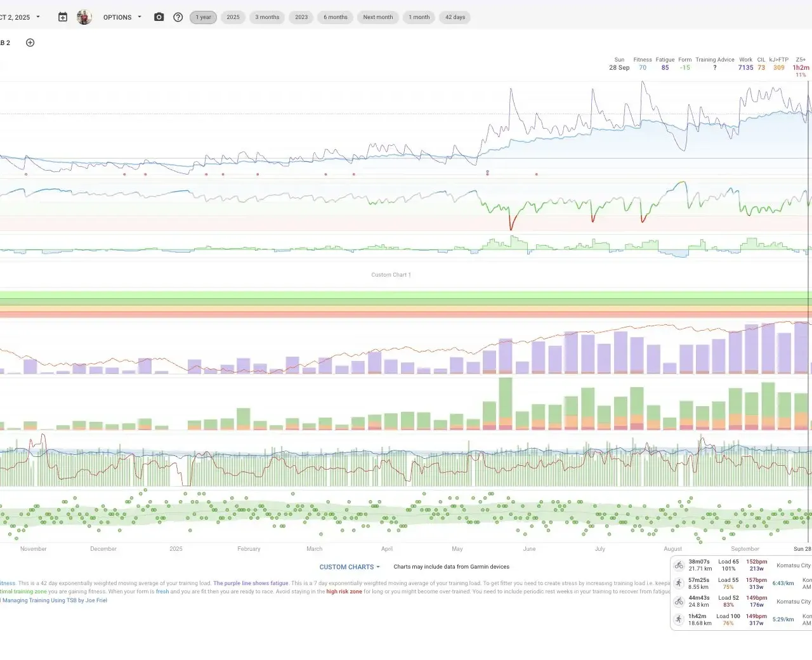Open the 38m07s cycling activity icon
This screenshot has height=660, width=812.
[679, 565]
